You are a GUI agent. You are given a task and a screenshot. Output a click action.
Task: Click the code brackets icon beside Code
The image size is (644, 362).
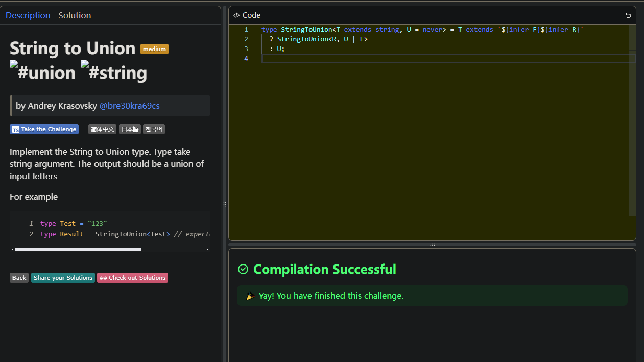tap(236, 15)
